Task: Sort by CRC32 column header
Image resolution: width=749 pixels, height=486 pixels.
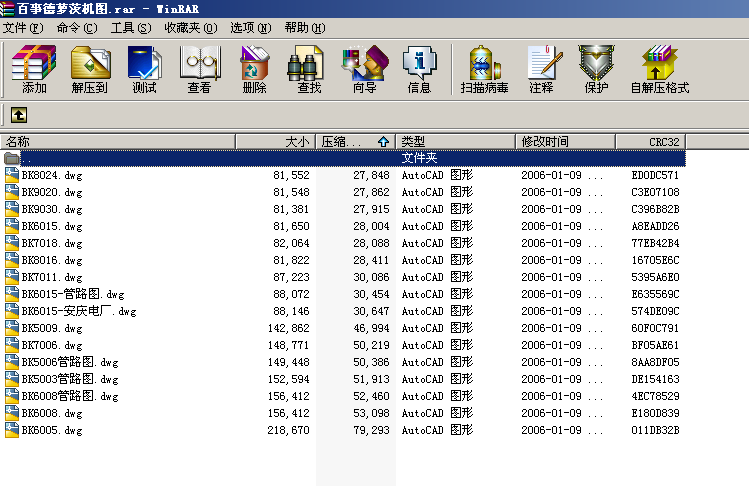Action: 651,142
